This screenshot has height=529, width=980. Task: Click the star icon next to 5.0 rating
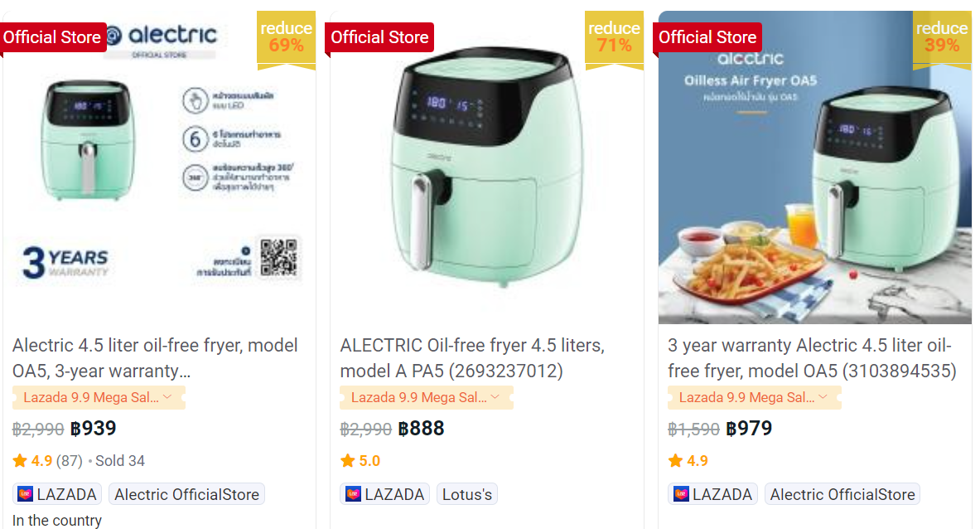pyautogui.click(x=348, y=461)
